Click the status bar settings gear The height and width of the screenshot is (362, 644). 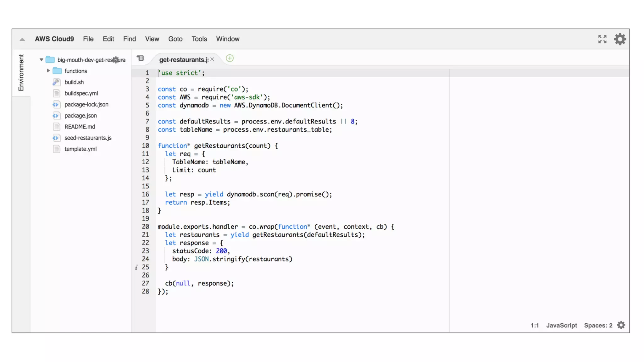pos(621,325)
